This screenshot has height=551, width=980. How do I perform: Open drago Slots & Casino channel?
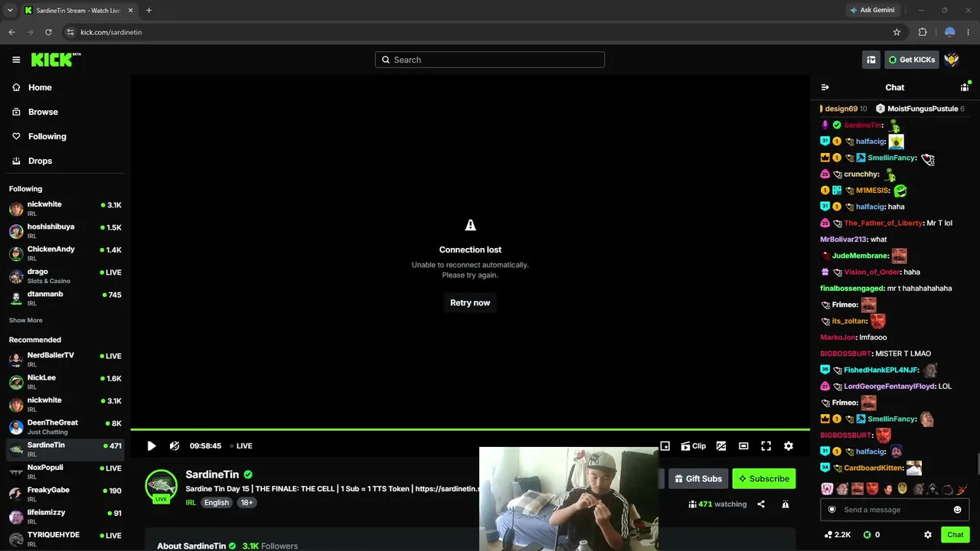tap(64, 276)
